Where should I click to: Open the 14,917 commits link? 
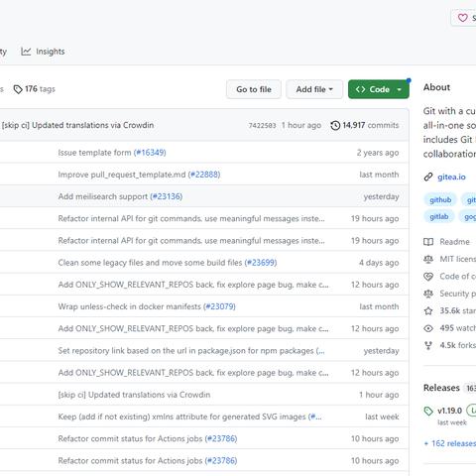point(365,126)
